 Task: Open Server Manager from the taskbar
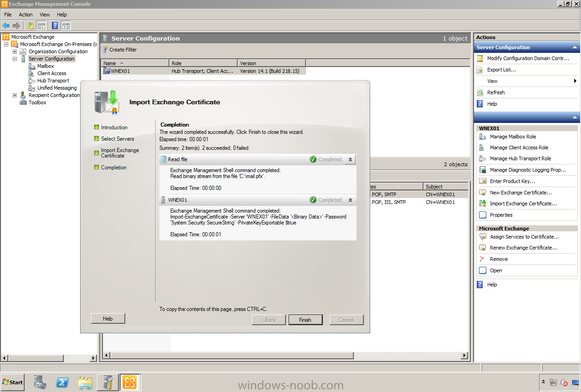click(41, 382)
